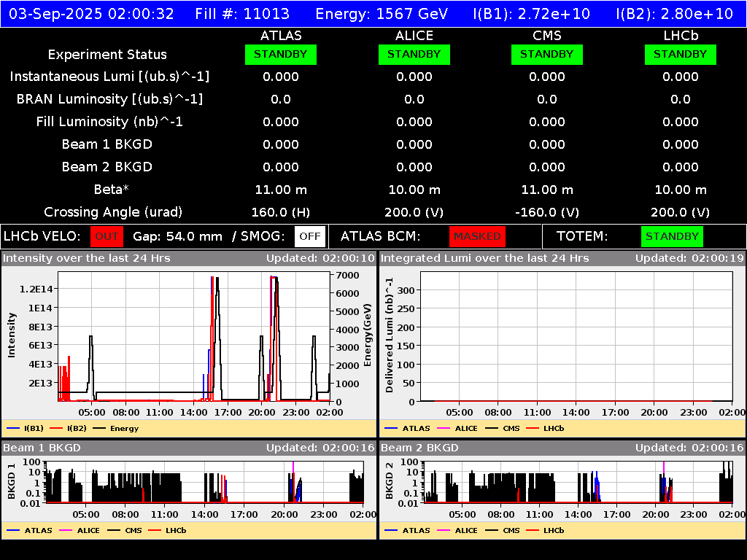The width and height of the screenshot is (747, 560).
Task: Click the ATLAS BCM MASKED indicator
Action: click(477, 236)
